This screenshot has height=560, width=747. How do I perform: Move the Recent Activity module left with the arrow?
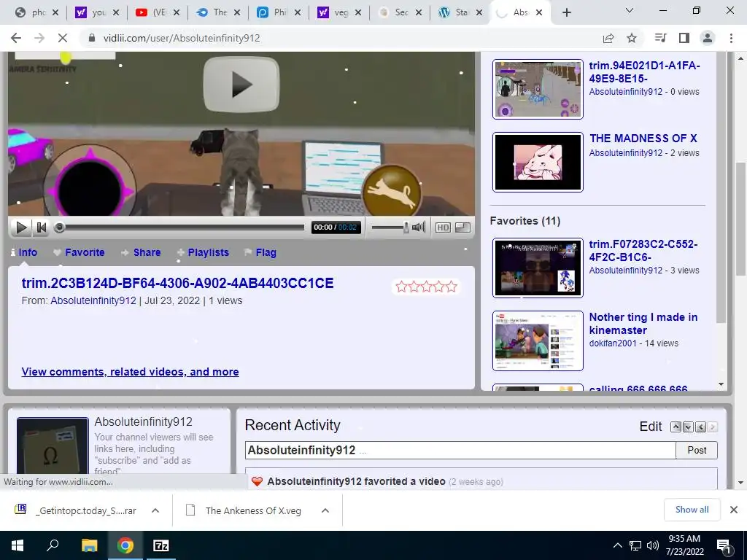coord(700,427)
